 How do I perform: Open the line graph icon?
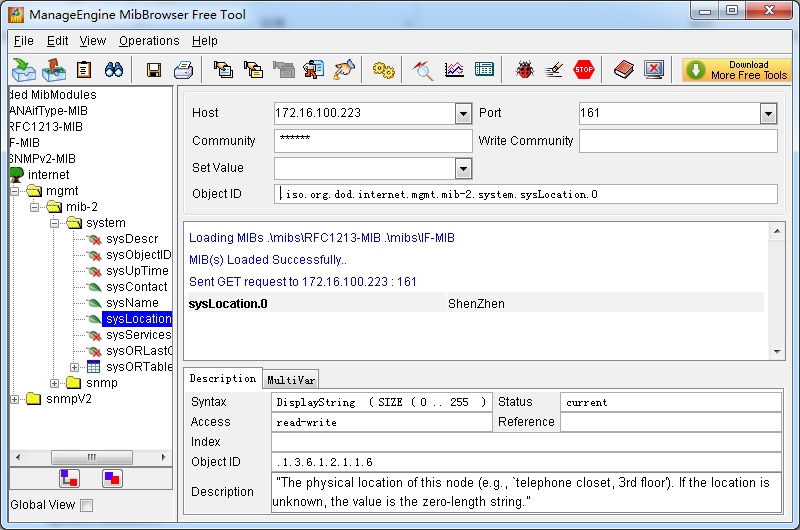(x=454, y=70)
